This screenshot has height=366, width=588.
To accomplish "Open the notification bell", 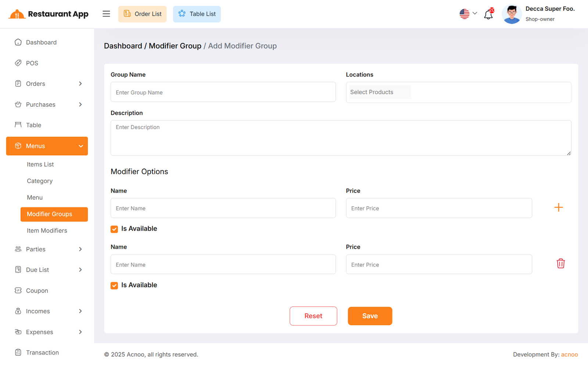I will 488,15.
